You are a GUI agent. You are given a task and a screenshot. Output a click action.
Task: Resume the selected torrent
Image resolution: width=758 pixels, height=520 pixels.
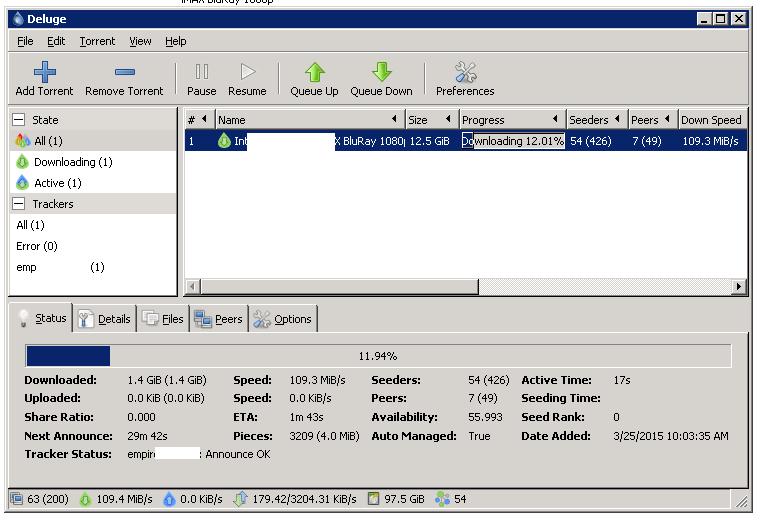coord(247,79)
